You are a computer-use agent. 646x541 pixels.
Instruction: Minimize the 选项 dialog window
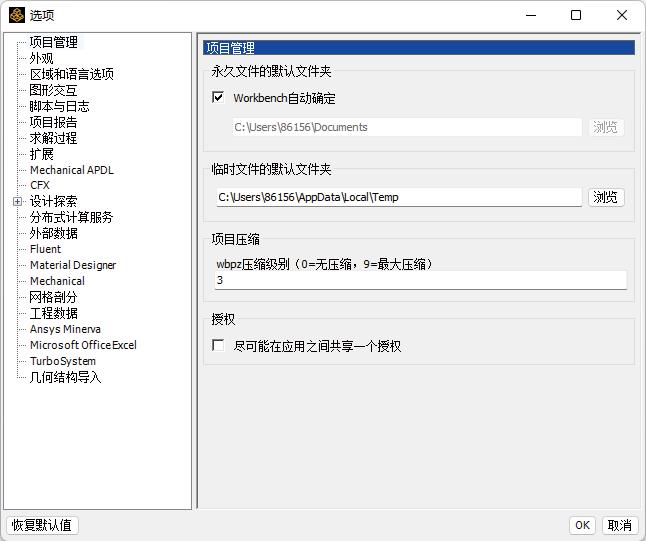point(531,15)
